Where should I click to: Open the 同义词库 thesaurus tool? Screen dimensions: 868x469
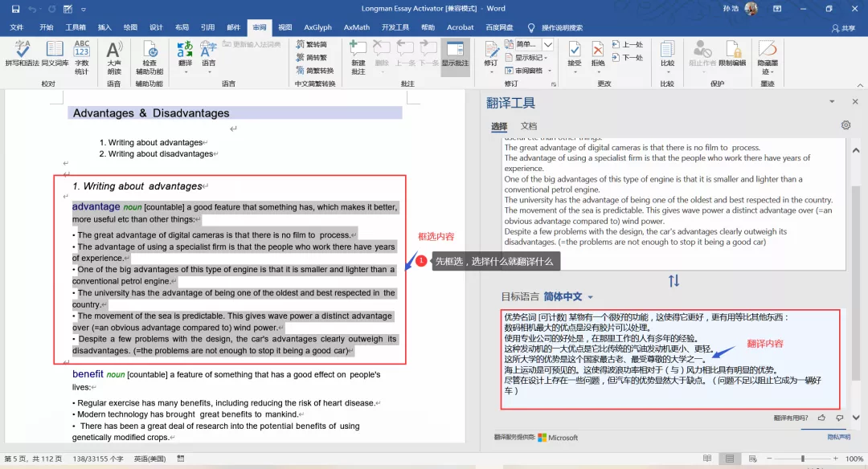click(55, 52)
